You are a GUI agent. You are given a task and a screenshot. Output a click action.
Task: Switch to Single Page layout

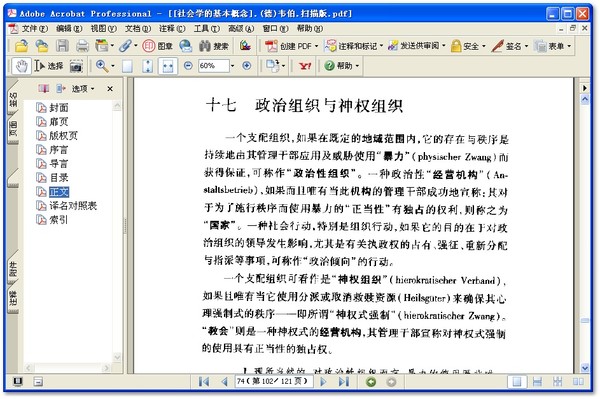(x=517, y=381)
